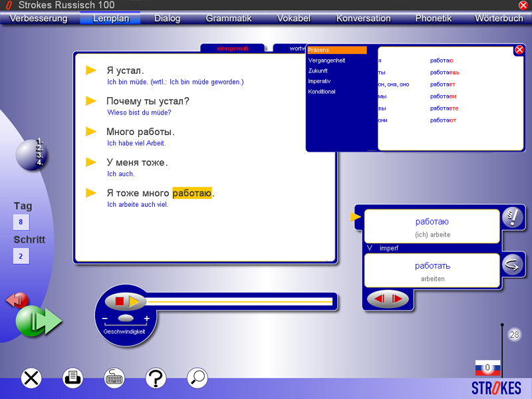Click the conjugated form работает
Image resolution: width=532 pixels, height=399 pixels.
[442, 84]
